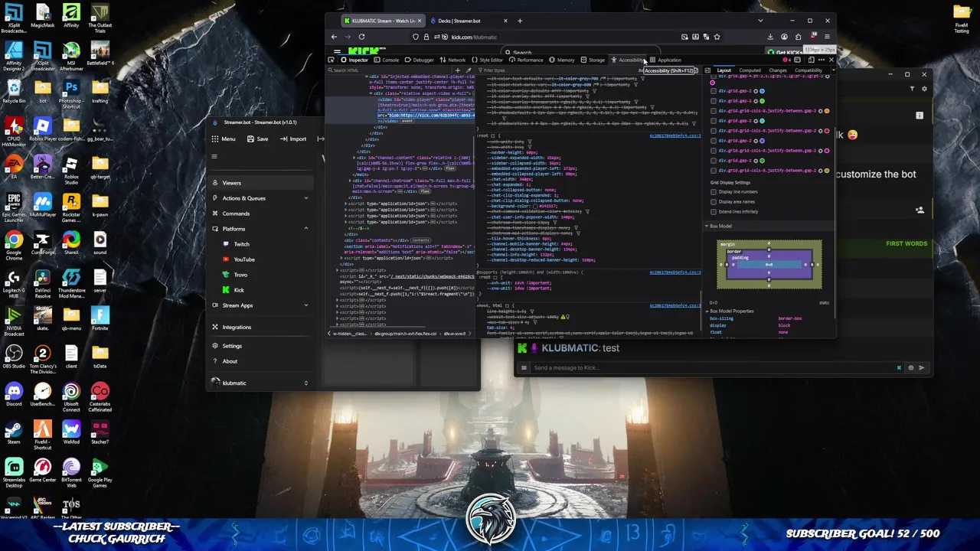Screen dimensions: 980x551
Task: Open the About page in Streamer.bot
Action: click(262, 361)
